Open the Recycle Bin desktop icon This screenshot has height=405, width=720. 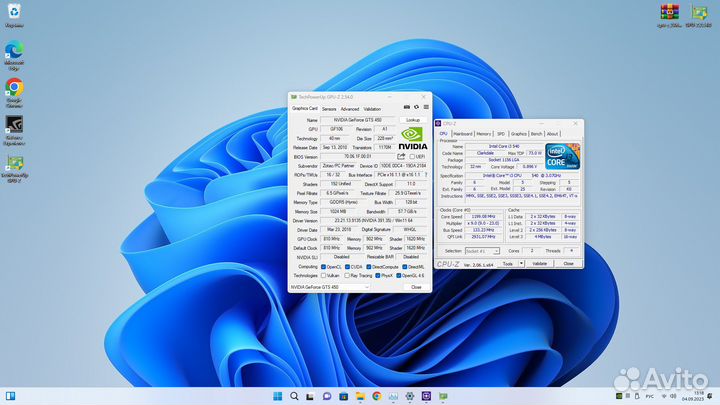tap(14, 15)
